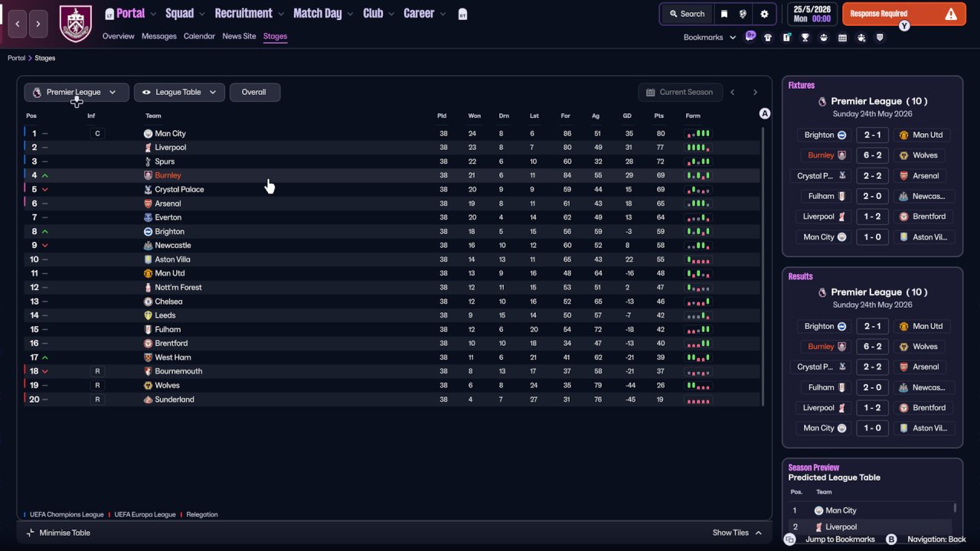
Task: Open the Premier League competition dropdown
Action: [77, 92]
